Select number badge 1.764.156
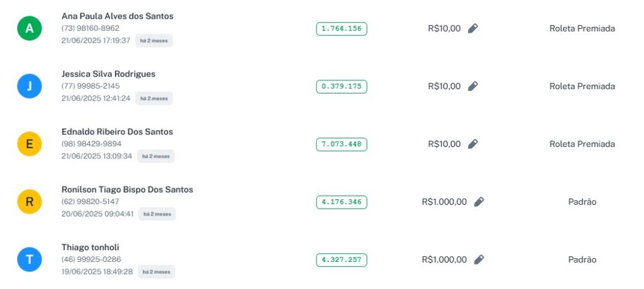 [x=341, y=28]
